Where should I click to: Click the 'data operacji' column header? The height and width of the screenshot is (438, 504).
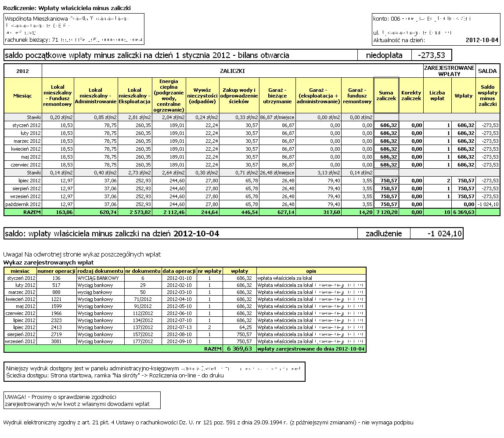[179, 271]
